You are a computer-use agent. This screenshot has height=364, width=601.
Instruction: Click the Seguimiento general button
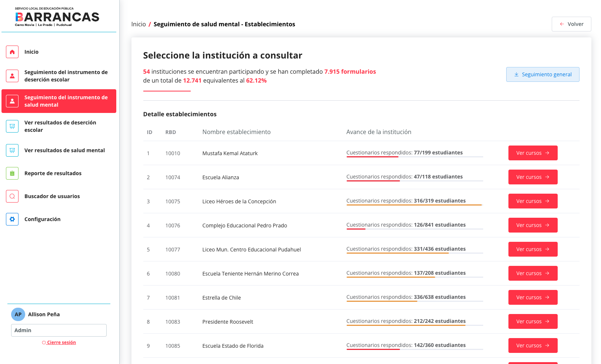tap(543, 74)
